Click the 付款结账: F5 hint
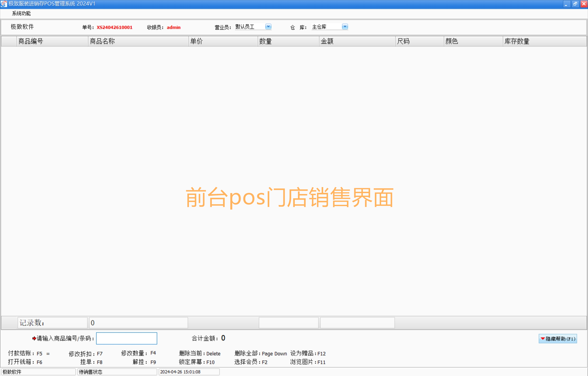Viewport: 588px width, 376px height. pos(25,353)
